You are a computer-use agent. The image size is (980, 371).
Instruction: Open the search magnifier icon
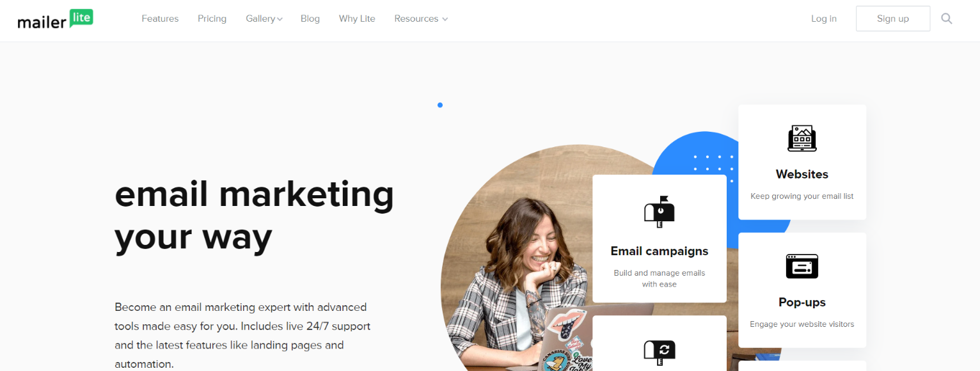[x=947, y=19]
